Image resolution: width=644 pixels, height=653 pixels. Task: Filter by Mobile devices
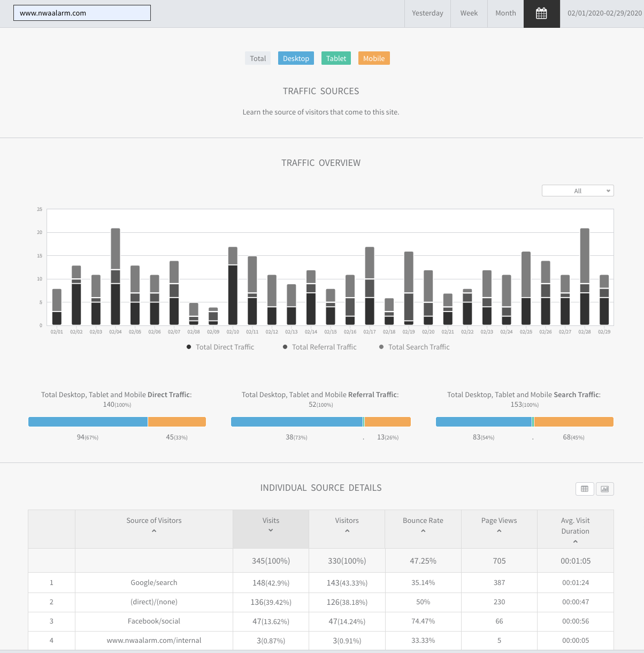374,58
